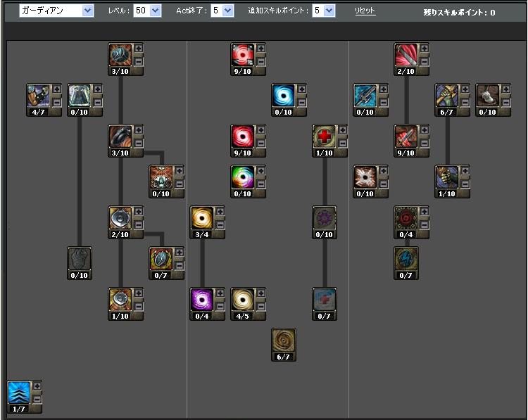528x420 pixels.
Task: Add a point to the blue halberd 0/10 skill
Action: pos(384,89)
